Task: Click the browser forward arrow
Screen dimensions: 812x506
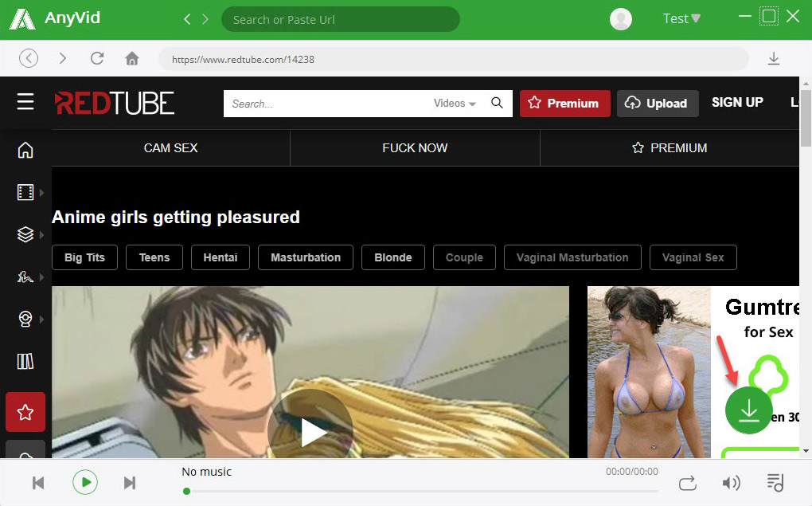Action: pos(63,58)
